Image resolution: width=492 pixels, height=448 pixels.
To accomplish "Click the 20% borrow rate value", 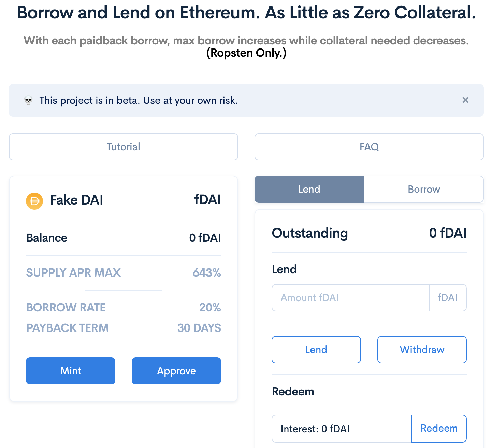I will point(210,308).
